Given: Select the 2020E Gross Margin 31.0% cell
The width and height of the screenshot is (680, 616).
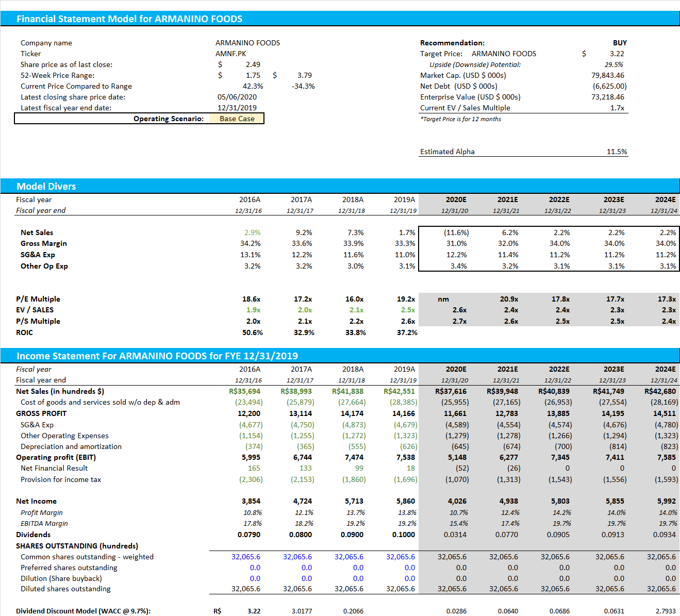Looking at the screenshot, I should pos(456,243).
